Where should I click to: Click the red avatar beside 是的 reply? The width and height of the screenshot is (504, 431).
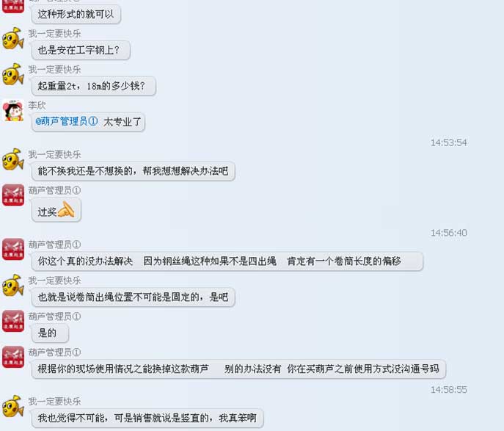13,321
